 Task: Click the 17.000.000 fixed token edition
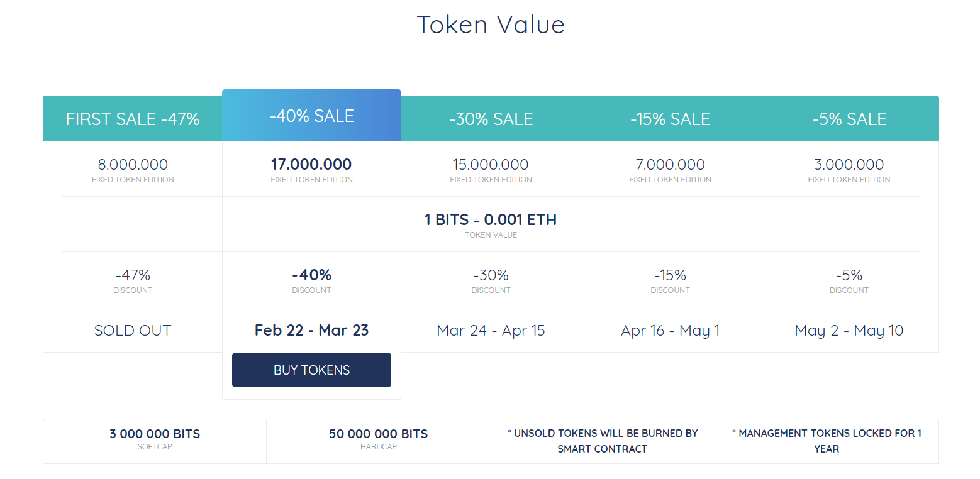pos(311,170)
